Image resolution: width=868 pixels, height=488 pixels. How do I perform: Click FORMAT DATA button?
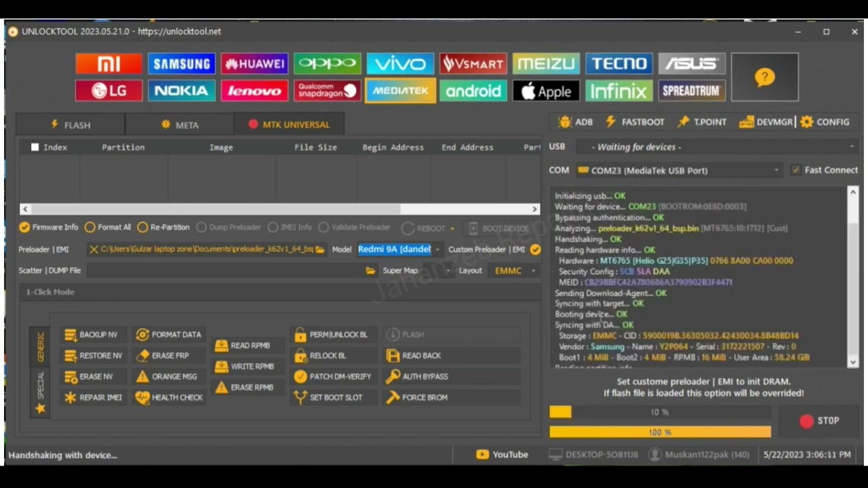169,335
